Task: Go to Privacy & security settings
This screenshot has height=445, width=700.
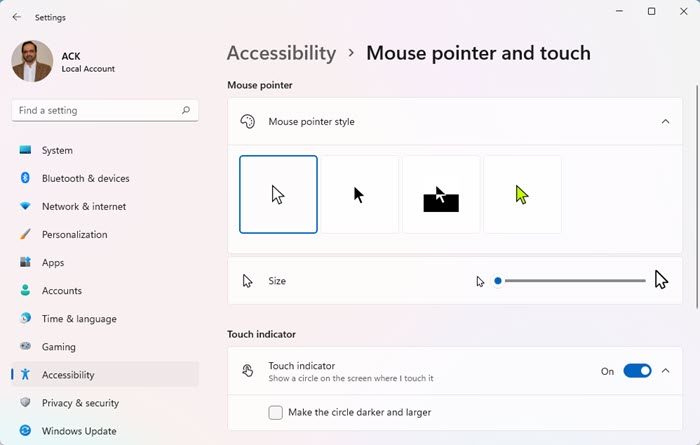Action: coord(80,403)
